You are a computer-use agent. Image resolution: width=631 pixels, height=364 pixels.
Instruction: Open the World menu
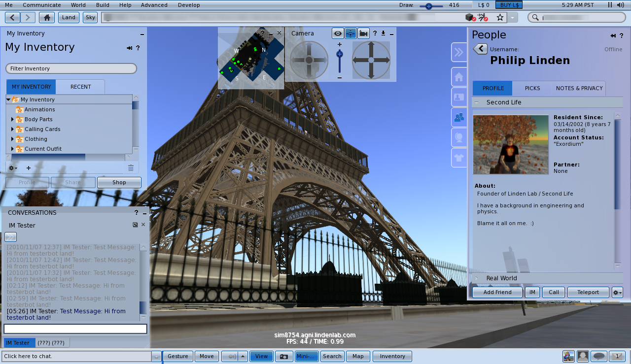pyautogui.click(x=78, y=5)
